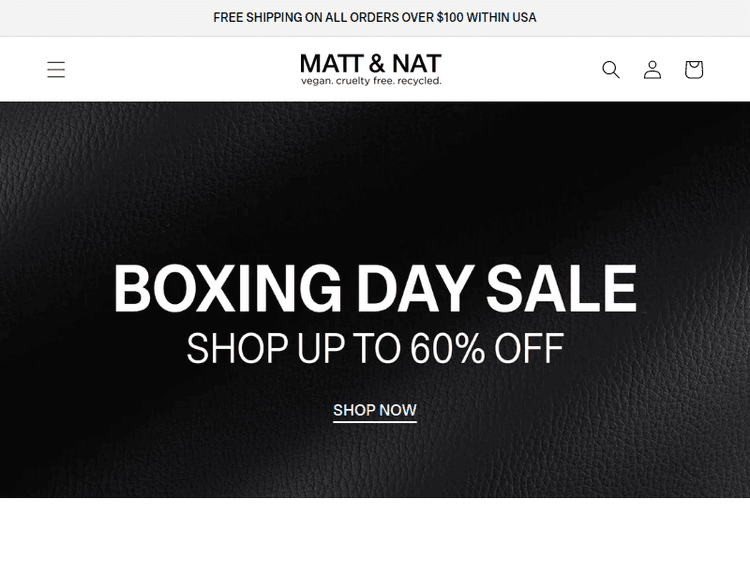
Task: Click the MATT & NAT logo
Action: (x=371, y=64)
